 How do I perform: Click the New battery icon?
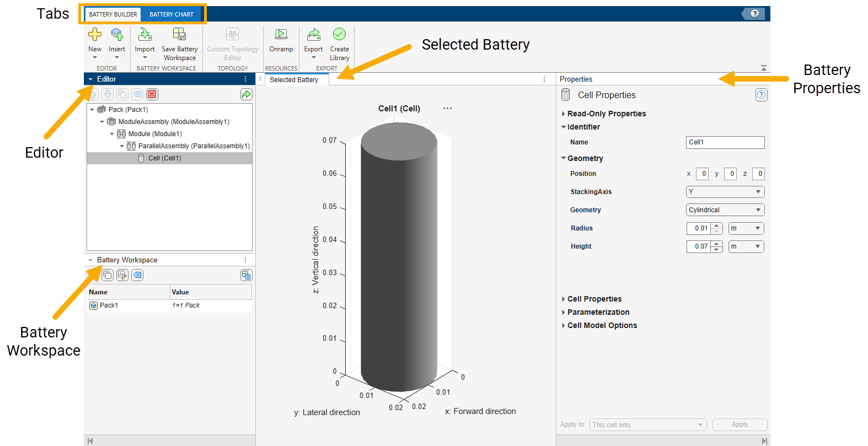pos(95,35)
